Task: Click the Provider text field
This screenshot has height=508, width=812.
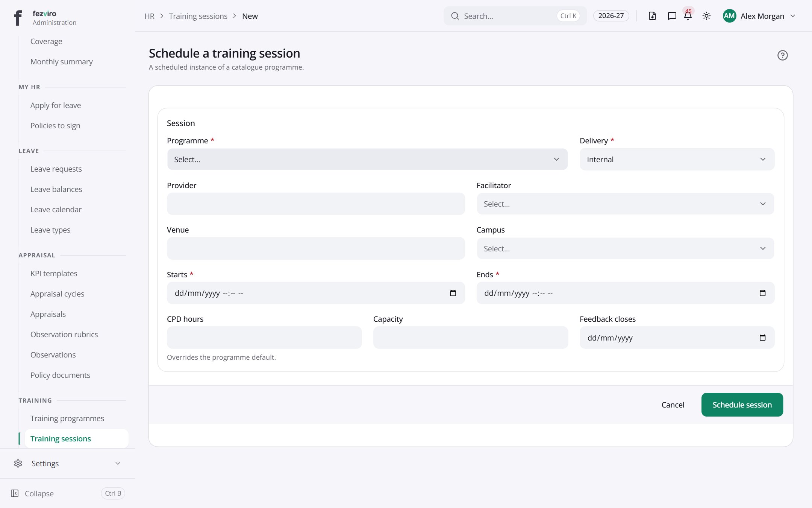Action: (316, 204)
